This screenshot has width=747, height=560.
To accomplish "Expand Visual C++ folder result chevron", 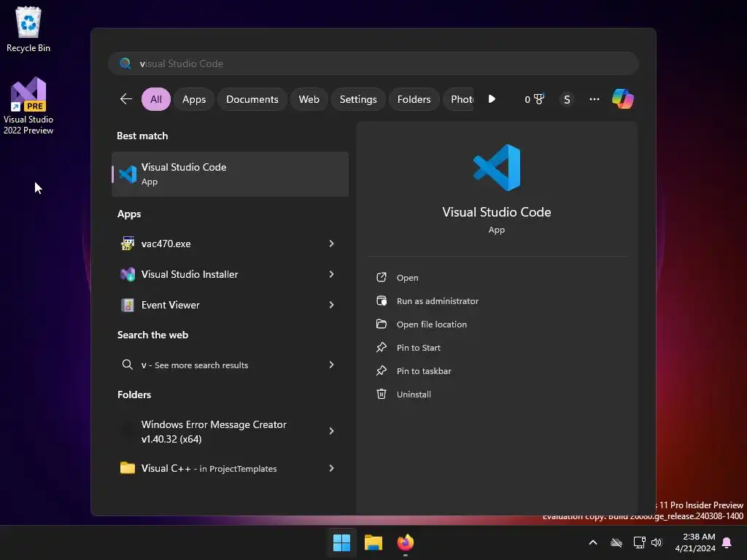I will point(332,468).
